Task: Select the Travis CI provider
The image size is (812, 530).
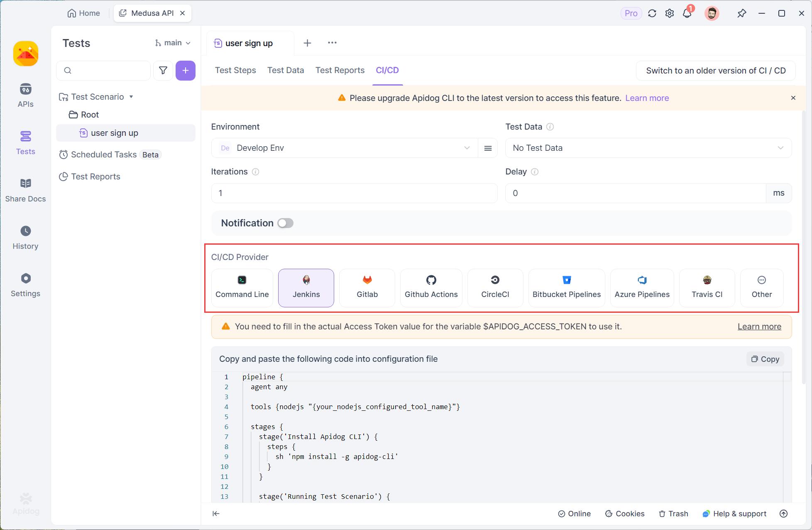Action: pyautogui.click(x=707, y=288)
